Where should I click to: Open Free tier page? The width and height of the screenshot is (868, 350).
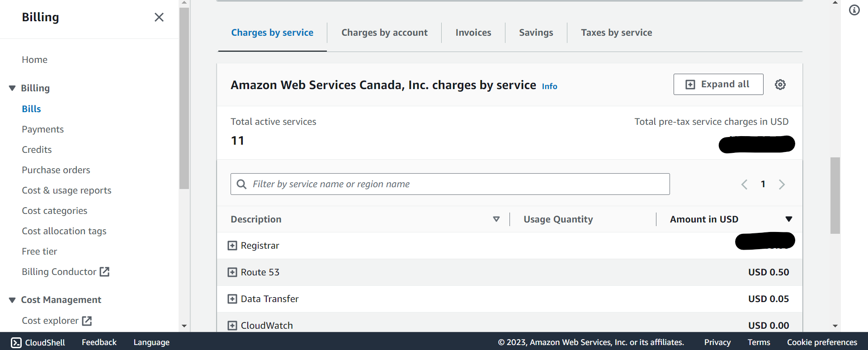[40, 251]
